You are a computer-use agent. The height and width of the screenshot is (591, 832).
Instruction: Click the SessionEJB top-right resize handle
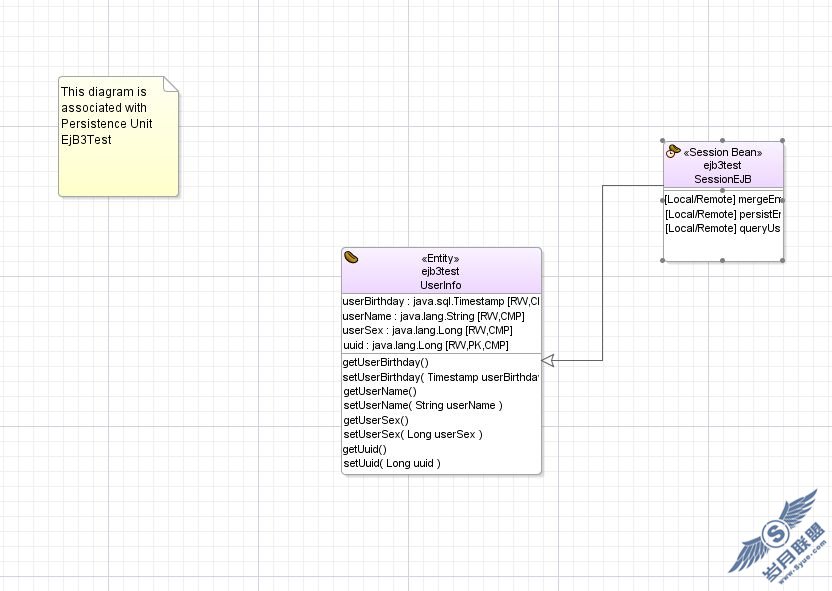pyautogui.click(x=783, y=141)
